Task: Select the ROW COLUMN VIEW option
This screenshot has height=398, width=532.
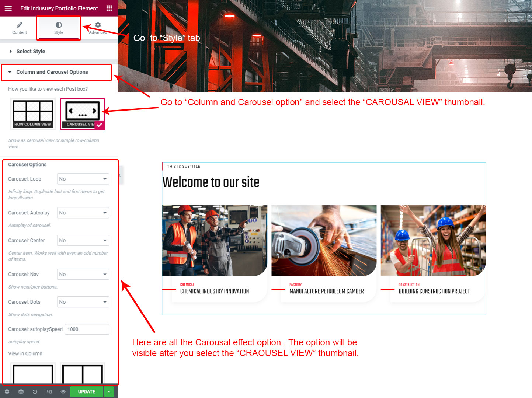Action: [33, 114]
